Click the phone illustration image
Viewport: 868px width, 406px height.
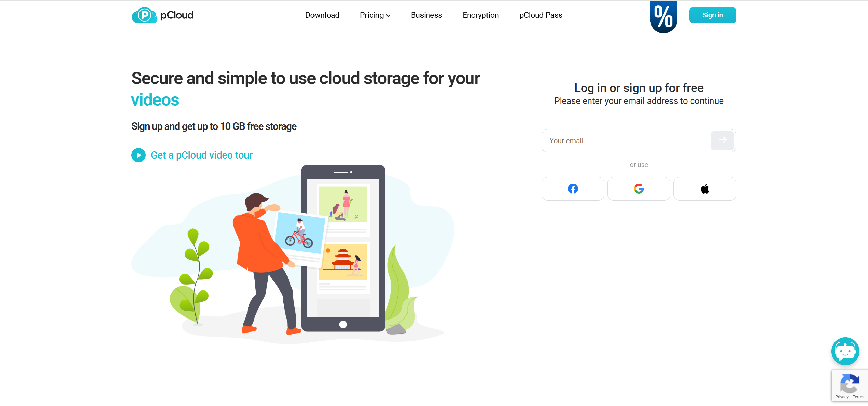(x=343, y=248)
